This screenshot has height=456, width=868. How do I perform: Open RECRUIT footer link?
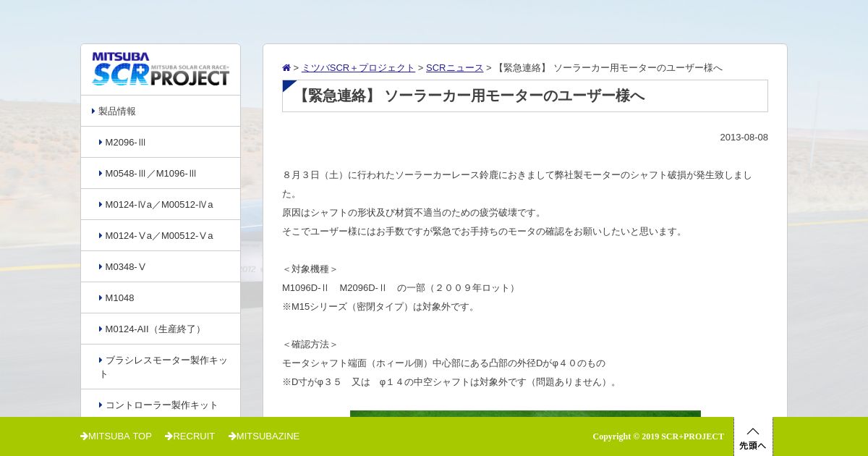(x=190, y=436)
